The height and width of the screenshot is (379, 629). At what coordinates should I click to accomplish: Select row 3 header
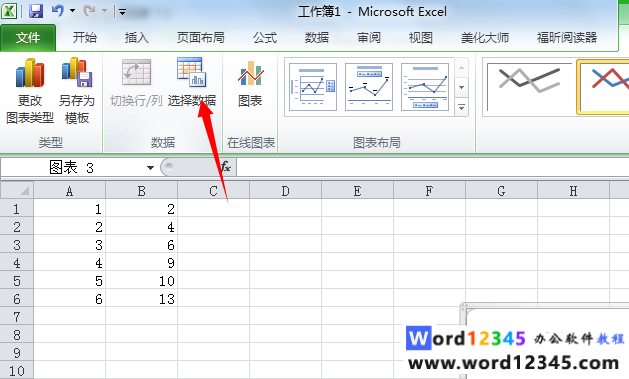coord(17,245)
